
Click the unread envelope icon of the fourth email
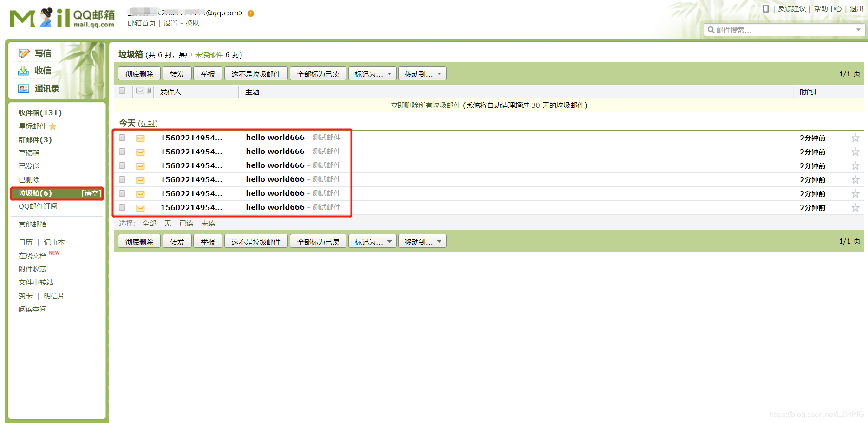point(140,180)
